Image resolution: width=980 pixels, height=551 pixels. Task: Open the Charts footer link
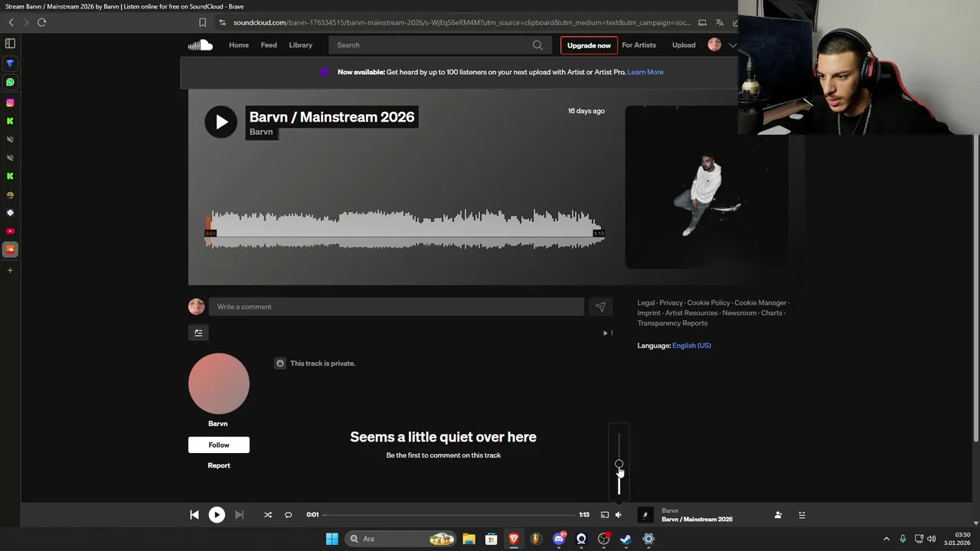coord(772,313)
